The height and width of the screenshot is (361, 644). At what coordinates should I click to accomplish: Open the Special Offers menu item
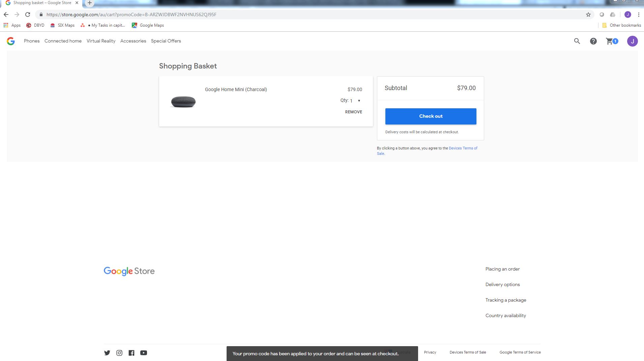click(166, 41)
